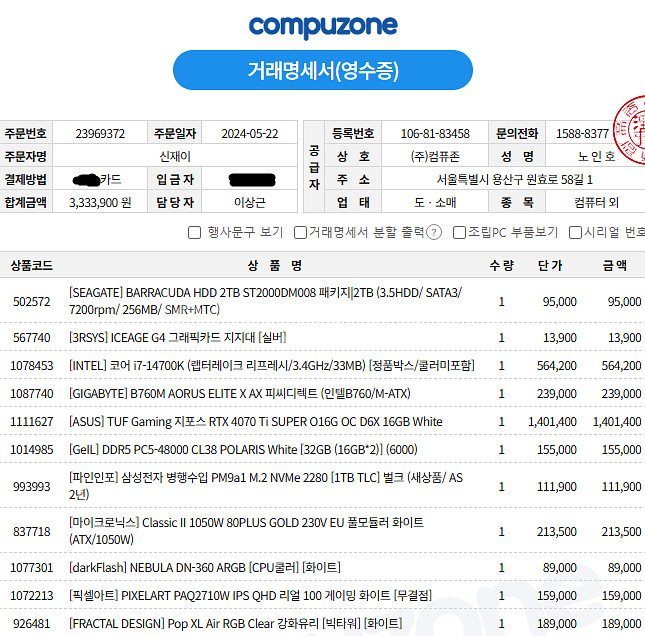Click total amount 3,333,900 원
The image size is (645, 636).
click(x=100, y=202)
